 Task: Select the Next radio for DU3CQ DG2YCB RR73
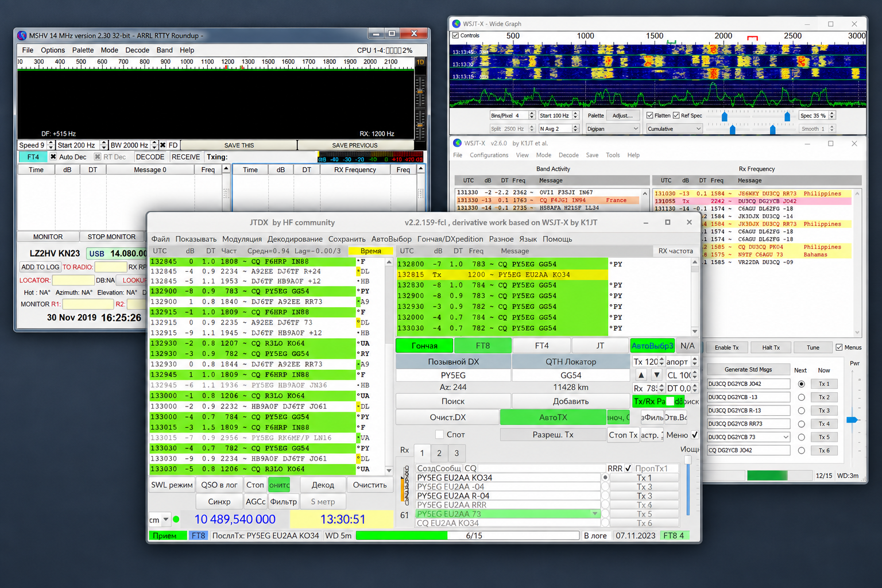[x=801, y=424]
